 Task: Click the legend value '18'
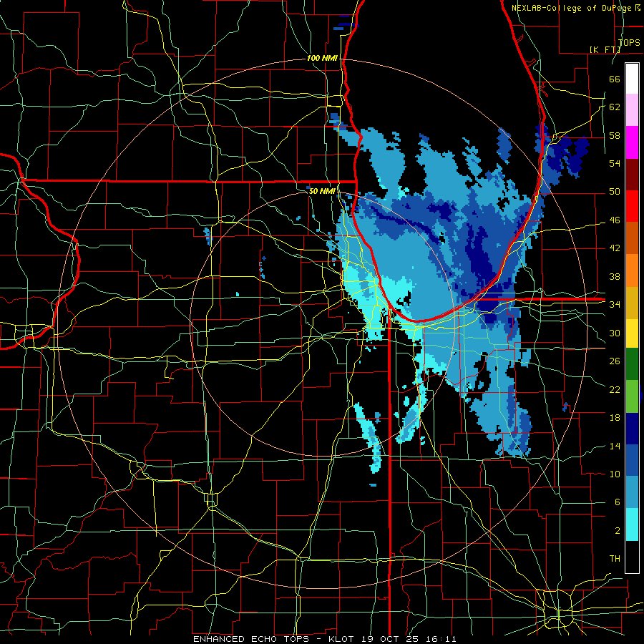(x=615, y=418)
